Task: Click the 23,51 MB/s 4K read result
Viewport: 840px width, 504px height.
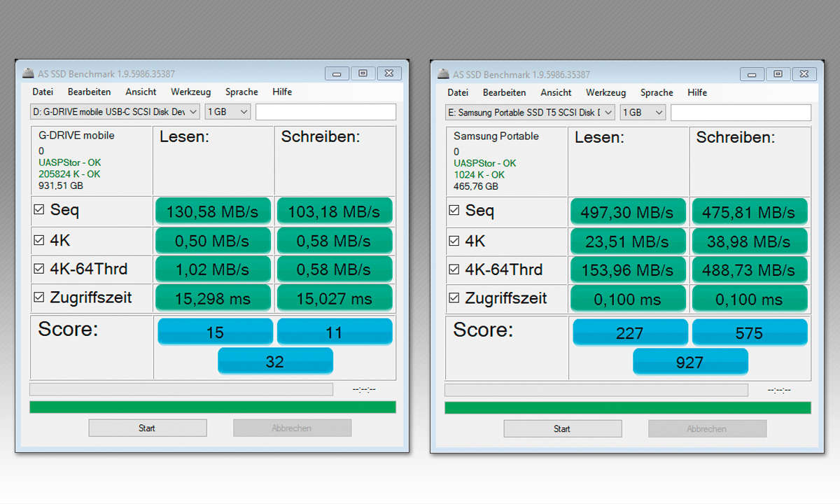Action: pos(628,241)
